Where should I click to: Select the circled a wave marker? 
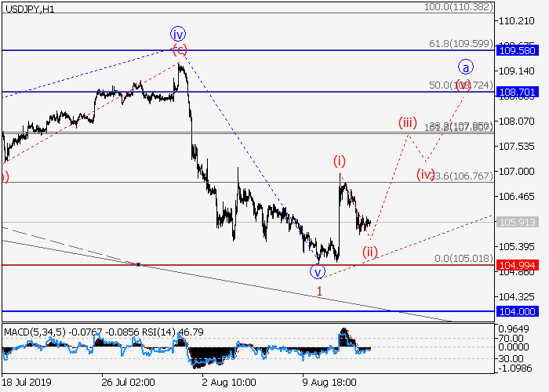[464, 67]
